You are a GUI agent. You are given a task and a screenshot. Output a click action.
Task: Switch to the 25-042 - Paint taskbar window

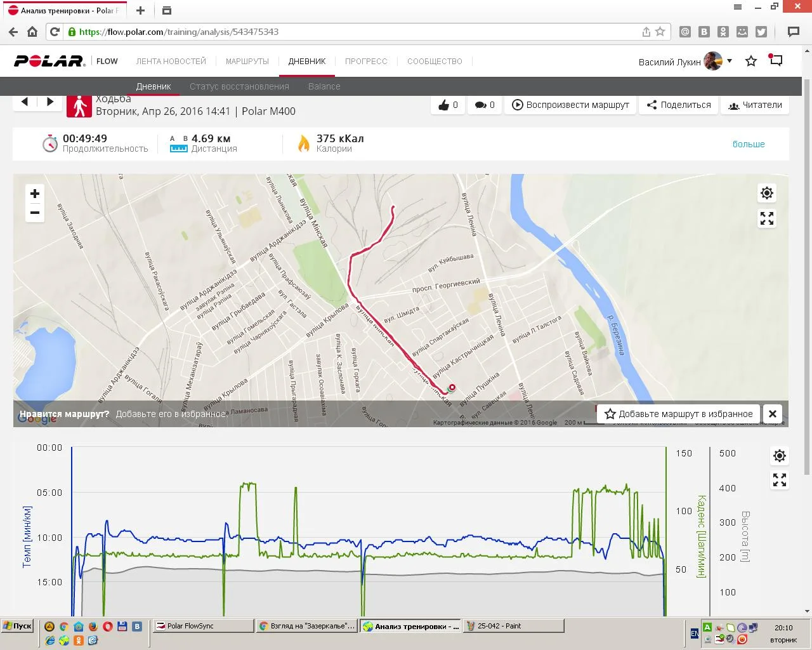pyautogui.click(x=513, y=626)
